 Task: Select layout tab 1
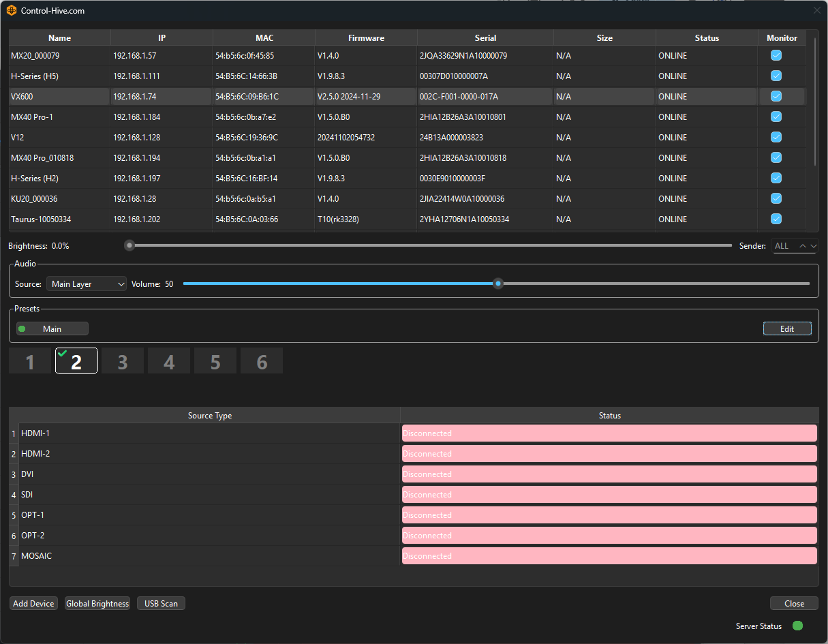click(x=30, y=361)
